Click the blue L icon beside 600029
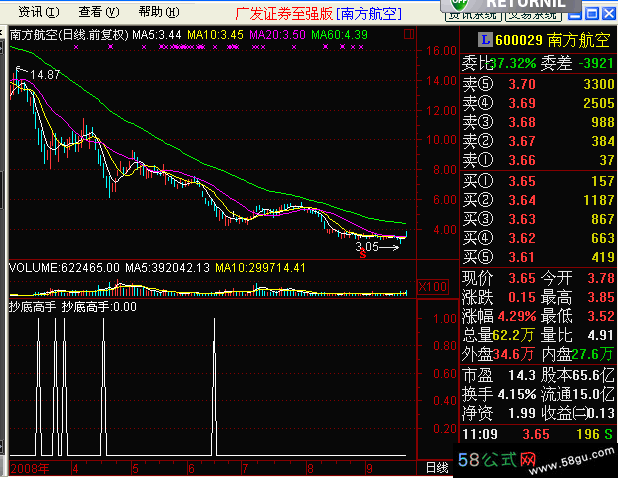Screen dimensions: 618x478 pos(485,39)
